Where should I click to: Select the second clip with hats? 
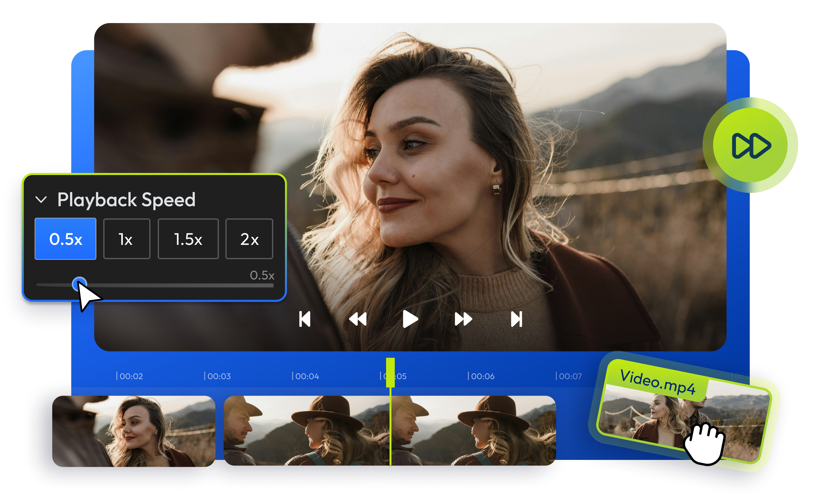[x=307, y=431]
